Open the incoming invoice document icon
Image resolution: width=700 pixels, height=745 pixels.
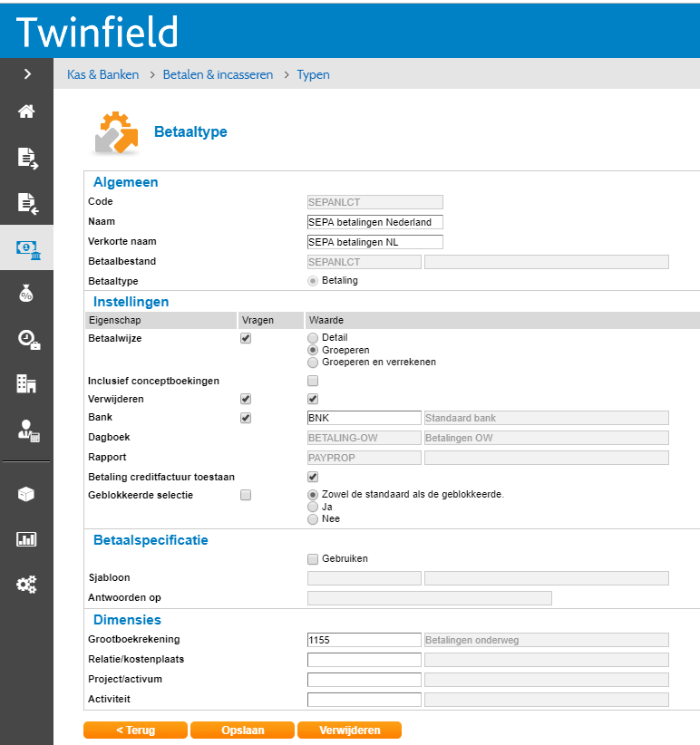click(x=26, y=203)
